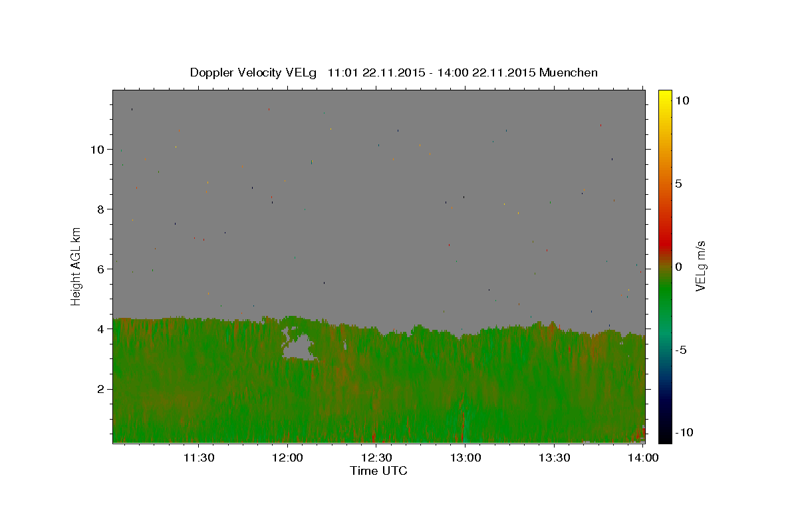The height and width of the screenshot is (532, 798).
Task: Click the 14:00 time tick label
Action: click(643, 458)
